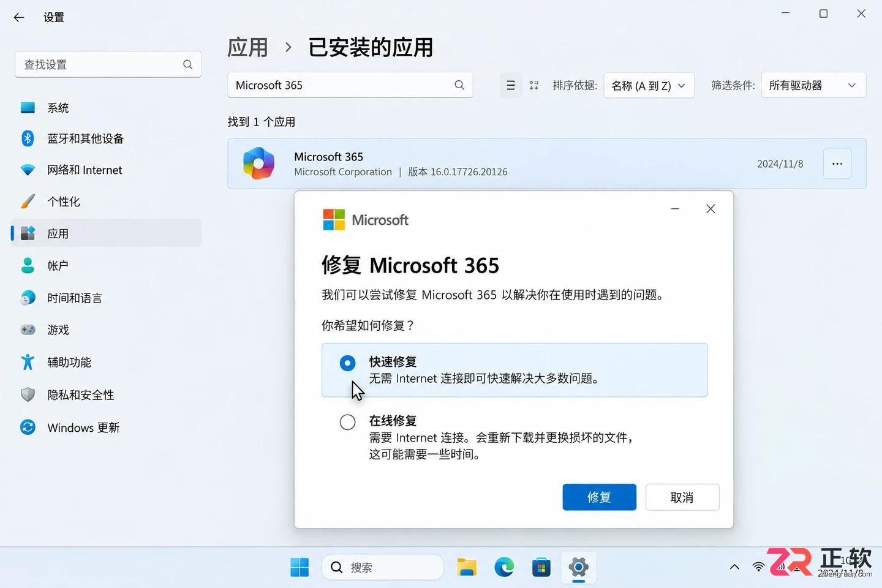Click the 游戏 controller icon
The image size is (882, 588).
click(x=28, y=330)
